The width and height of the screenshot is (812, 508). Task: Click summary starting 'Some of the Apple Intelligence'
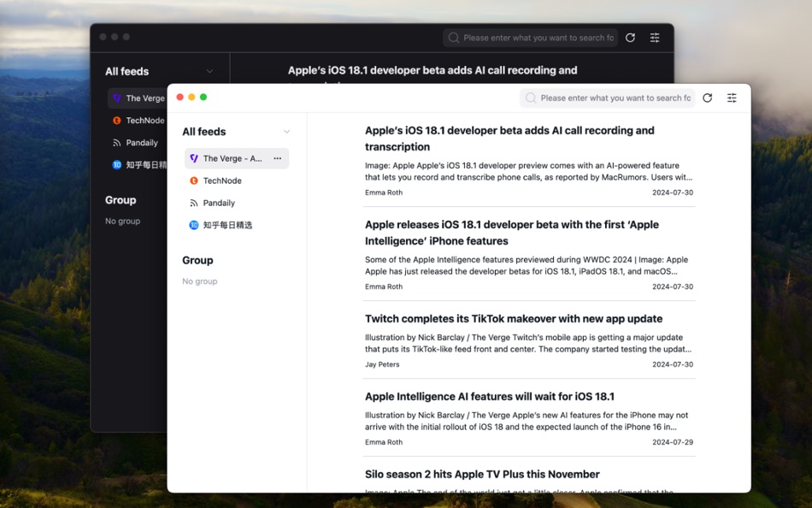[527, 265]
